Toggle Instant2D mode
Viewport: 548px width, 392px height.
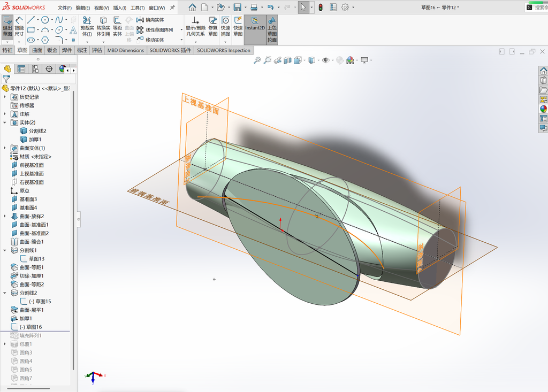(x=255, y=29)
